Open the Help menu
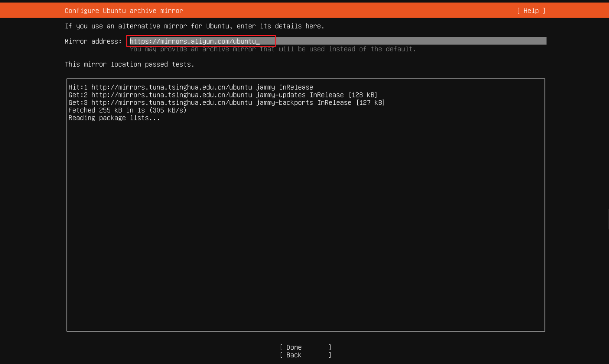Screen dimensions: 609x364 point(531,11)
